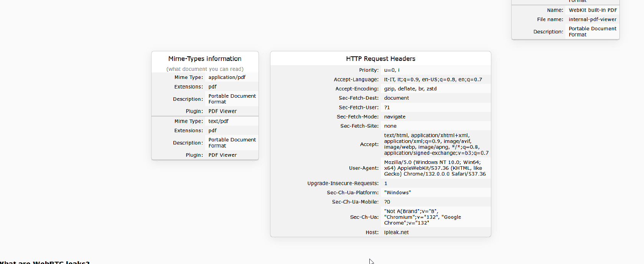Click the WebKit built-in PDF name
This screenshot has width=644, height=264.
point(593,10)
